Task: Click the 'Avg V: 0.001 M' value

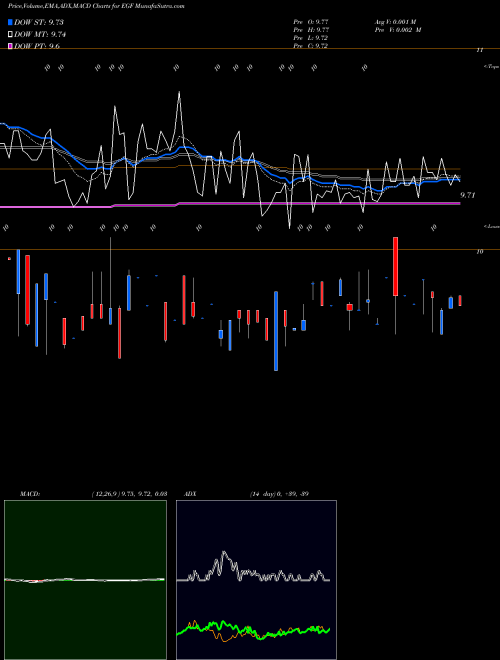Action: point(395,22)
